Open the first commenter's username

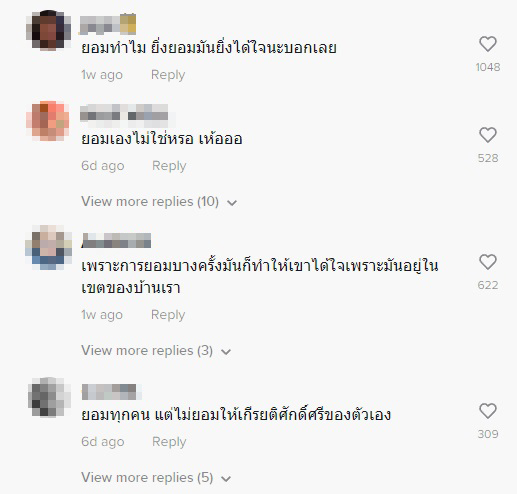click(108, 24)
